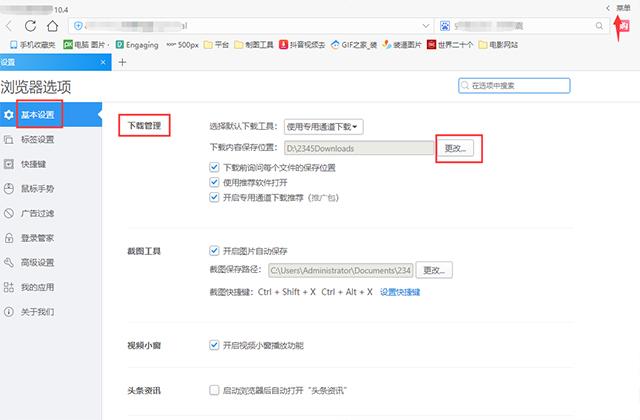Click 更改 for download save location
Viewport: 640px width, 420px height.
[455, 148]
